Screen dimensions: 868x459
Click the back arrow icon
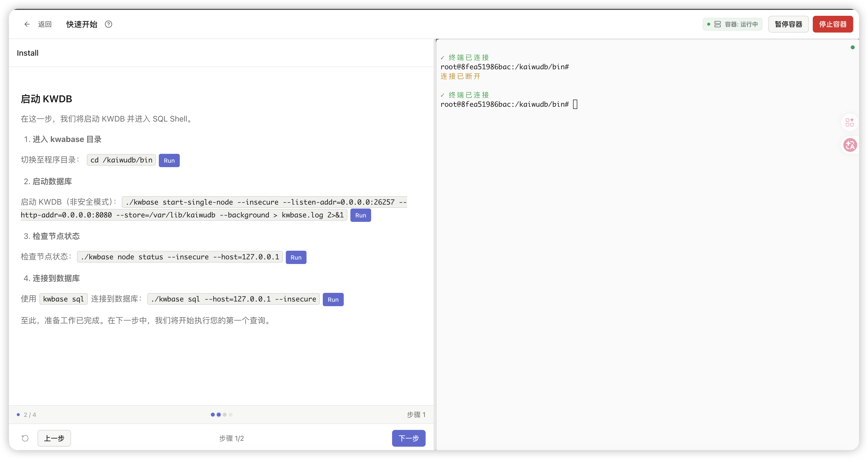point(27,24)
